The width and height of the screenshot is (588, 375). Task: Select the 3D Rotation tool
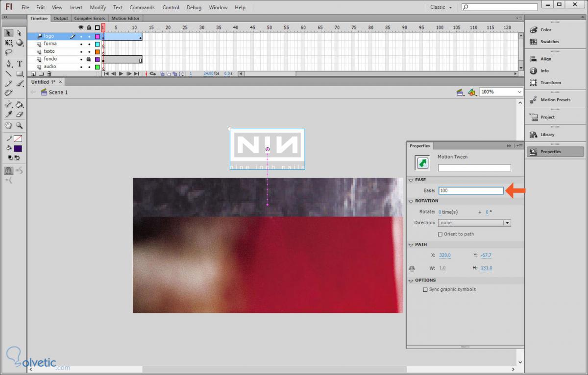[20, 43]
